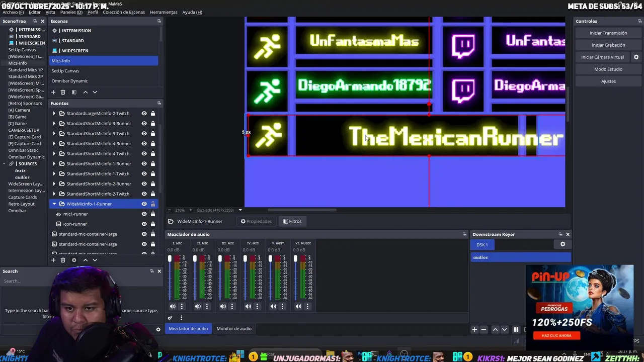Screen dimensions: 644x362
Task: Open options menu for IV. MIC channel
Action: click(x=257, y=306)
